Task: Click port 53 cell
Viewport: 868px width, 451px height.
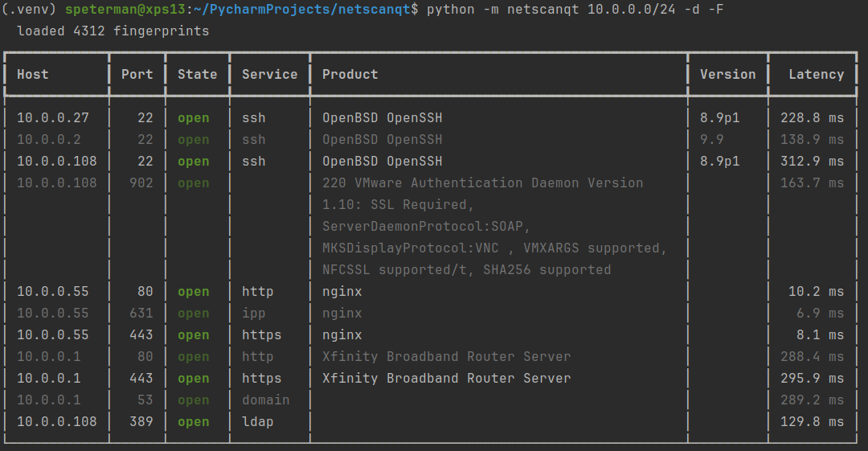Action: click(x=145, y=400)
